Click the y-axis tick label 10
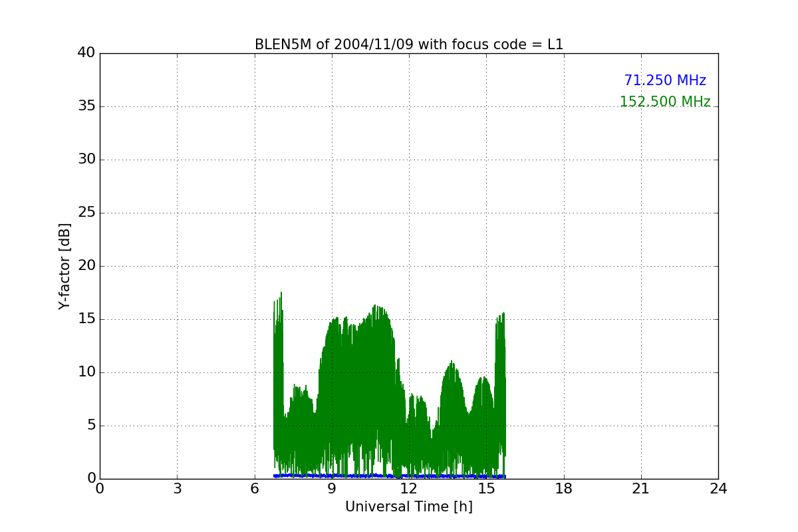Viewport: 798px width, 532px height. [x=86, y=372]
